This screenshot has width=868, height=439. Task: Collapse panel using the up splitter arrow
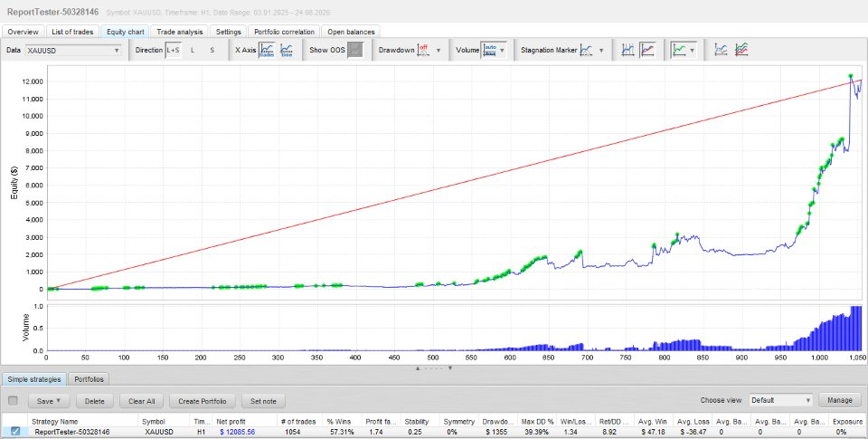click(x=418, y=368)
